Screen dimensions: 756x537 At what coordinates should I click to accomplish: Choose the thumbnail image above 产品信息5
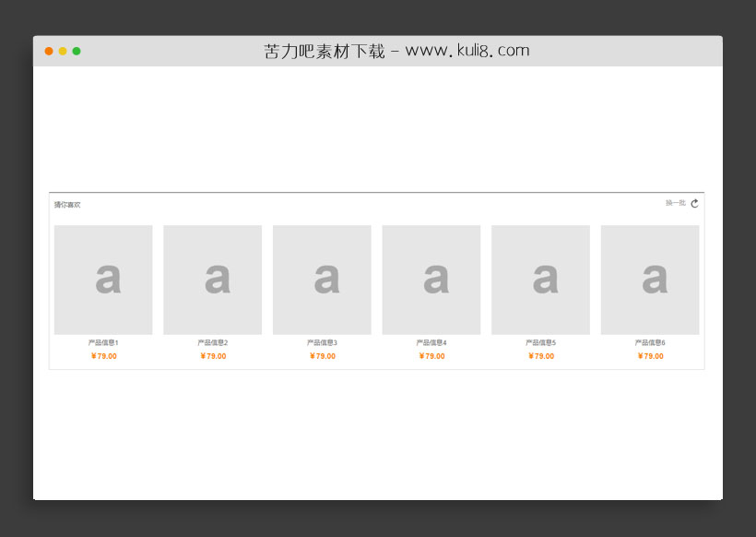(x=540, y=280)
